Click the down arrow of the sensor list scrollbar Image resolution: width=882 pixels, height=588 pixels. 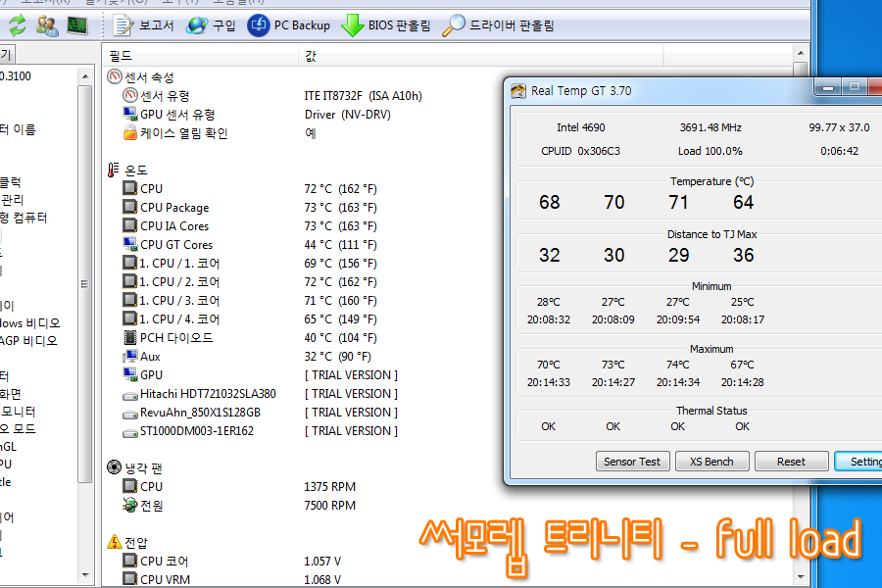click(801, 577)
